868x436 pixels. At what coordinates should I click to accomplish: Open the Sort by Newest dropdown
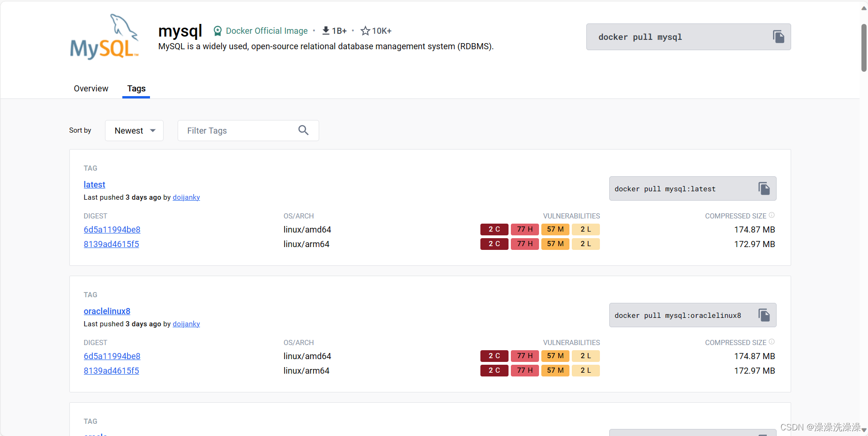[x=134, y=130]
